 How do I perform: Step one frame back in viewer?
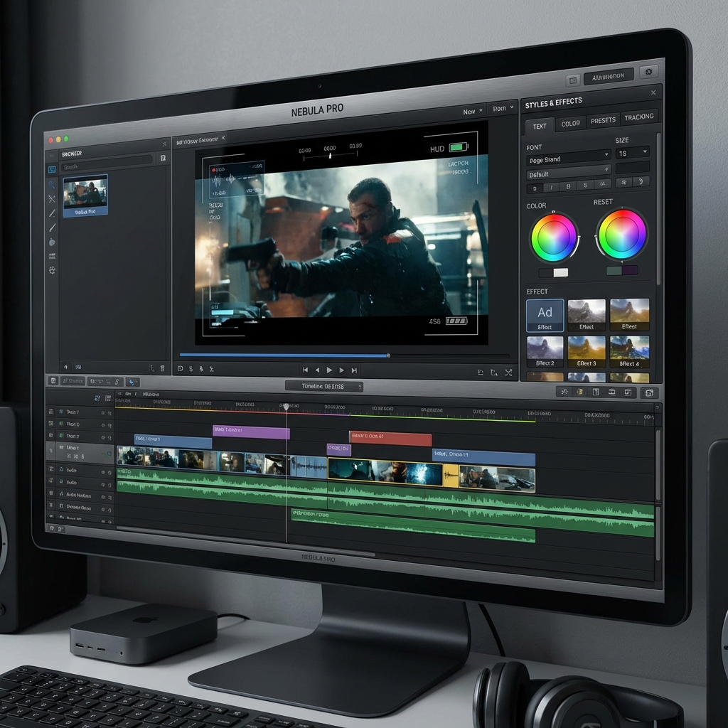coord(317,370)
